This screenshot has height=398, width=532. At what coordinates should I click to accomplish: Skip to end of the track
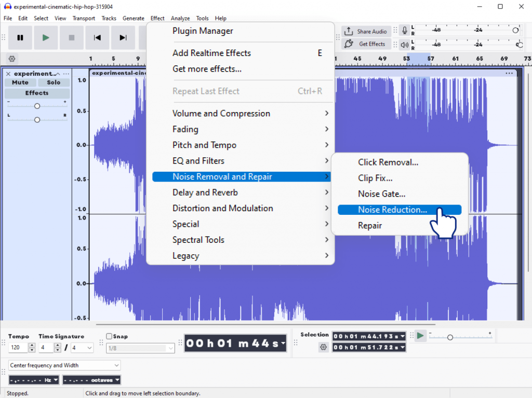pos(123,37)
